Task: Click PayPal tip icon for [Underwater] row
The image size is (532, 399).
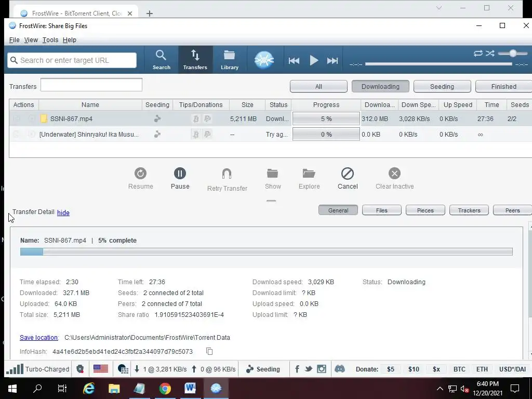Action: click(x=207, y=135)
